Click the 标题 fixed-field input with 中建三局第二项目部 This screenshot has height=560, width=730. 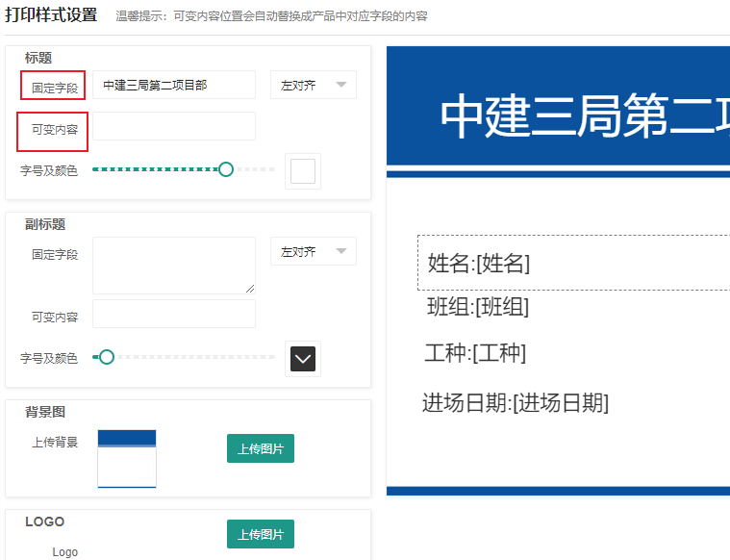click(x=173, y=85)
